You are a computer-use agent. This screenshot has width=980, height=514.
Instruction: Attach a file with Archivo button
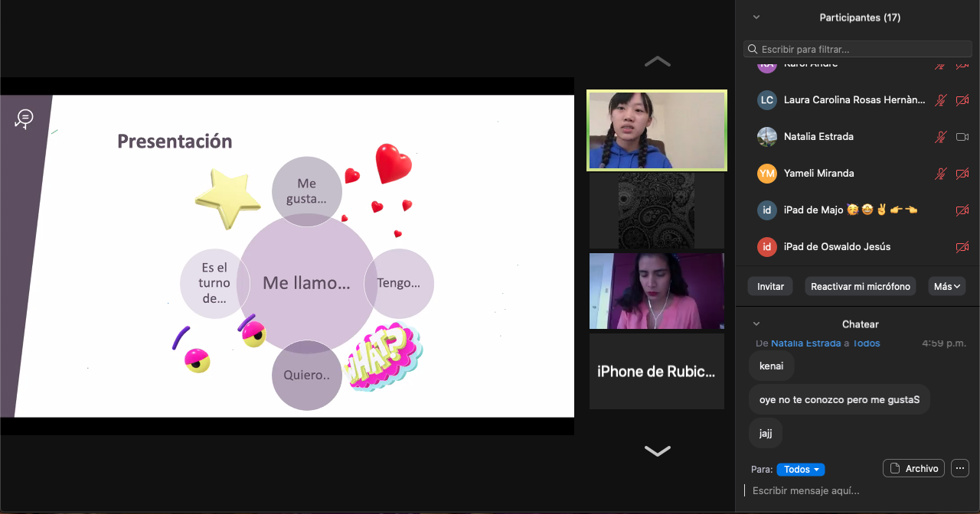coord(913,468)
